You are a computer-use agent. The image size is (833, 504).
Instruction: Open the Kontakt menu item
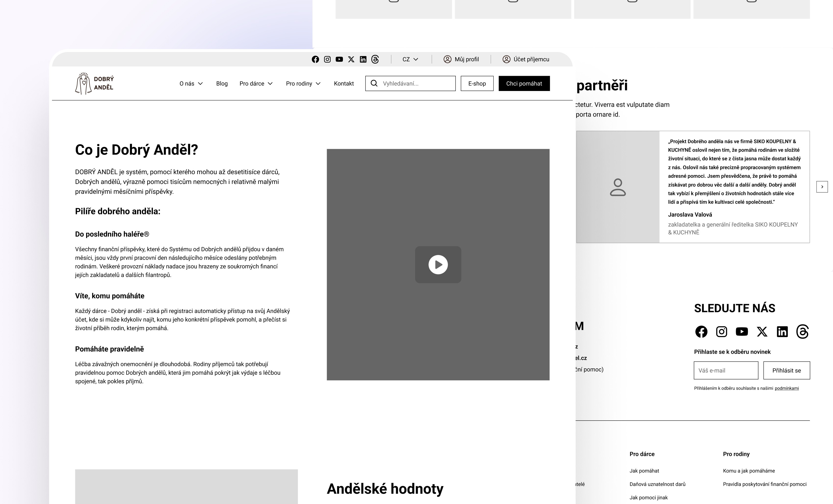point(343,83)
